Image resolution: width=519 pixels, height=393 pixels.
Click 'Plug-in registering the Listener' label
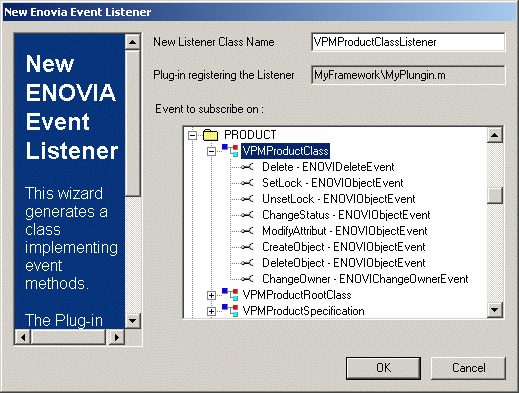pyautogui.click(x=224, y=75)
